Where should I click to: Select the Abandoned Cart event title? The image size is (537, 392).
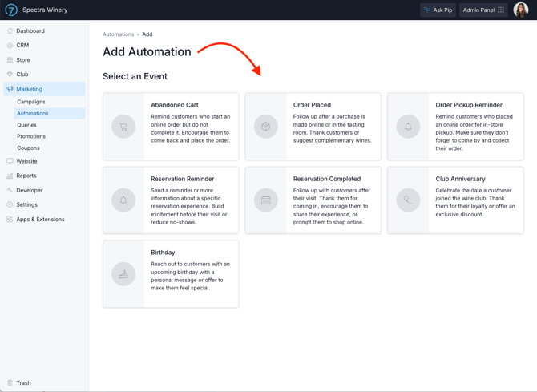coord(175,105)
